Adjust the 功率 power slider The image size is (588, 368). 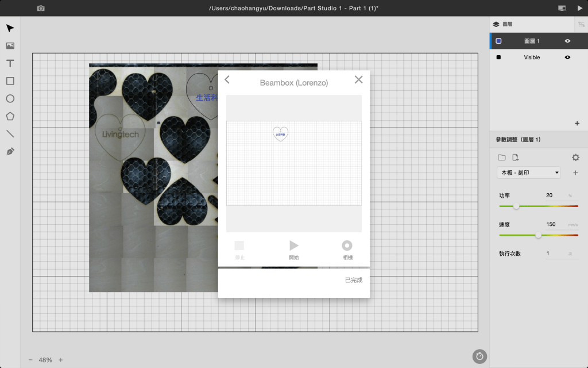(x=516, y=206)
